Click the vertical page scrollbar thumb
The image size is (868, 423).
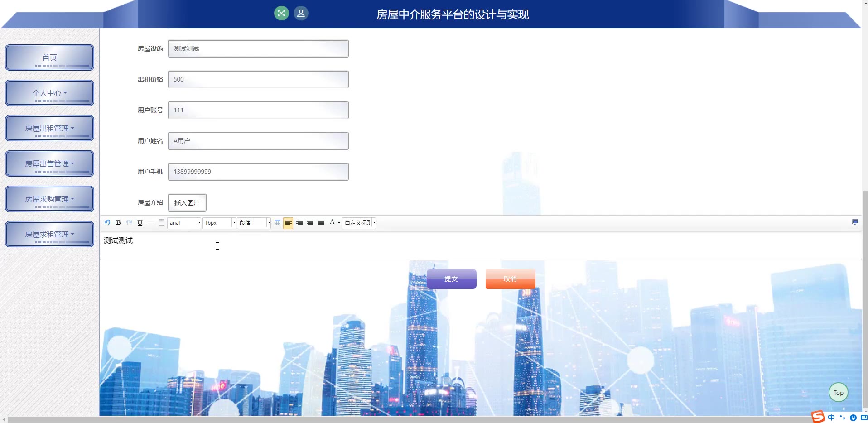tap(865, 299)
